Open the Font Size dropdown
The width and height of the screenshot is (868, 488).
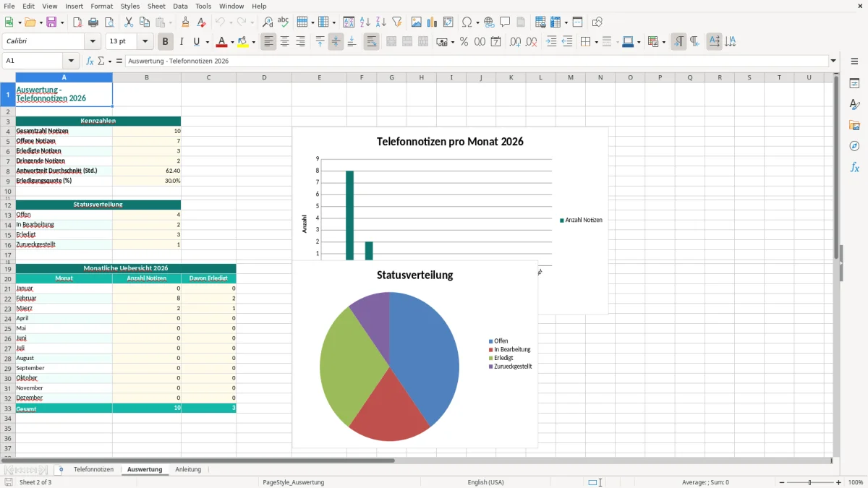coord(145,42)
